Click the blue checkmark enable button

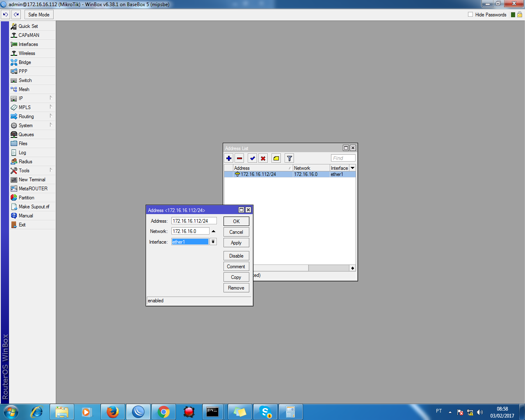click(x=253, y=158)
